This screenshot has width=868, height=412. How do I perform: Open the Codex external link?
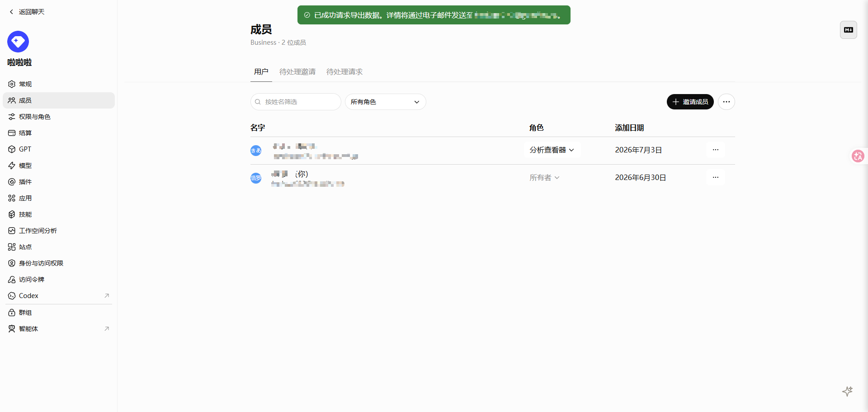[x=59, y=296]
